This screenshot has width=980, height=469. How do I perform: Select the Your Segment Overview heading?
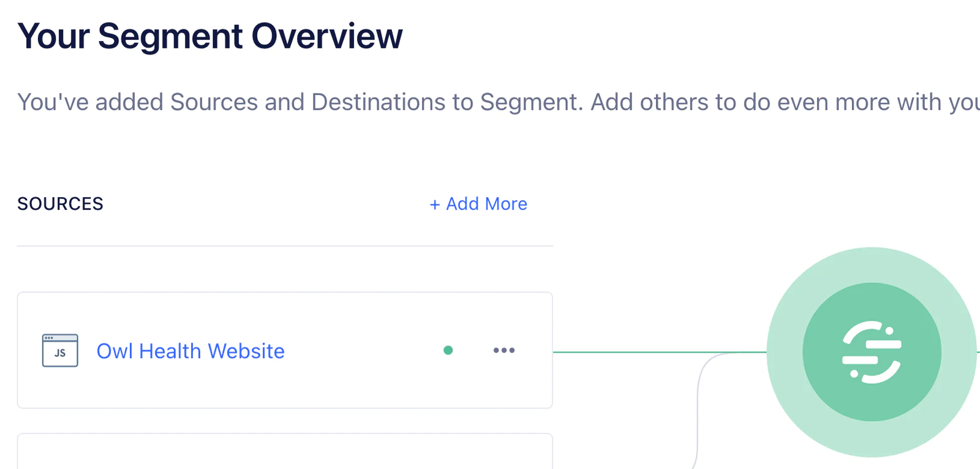[x=210, y=36]
